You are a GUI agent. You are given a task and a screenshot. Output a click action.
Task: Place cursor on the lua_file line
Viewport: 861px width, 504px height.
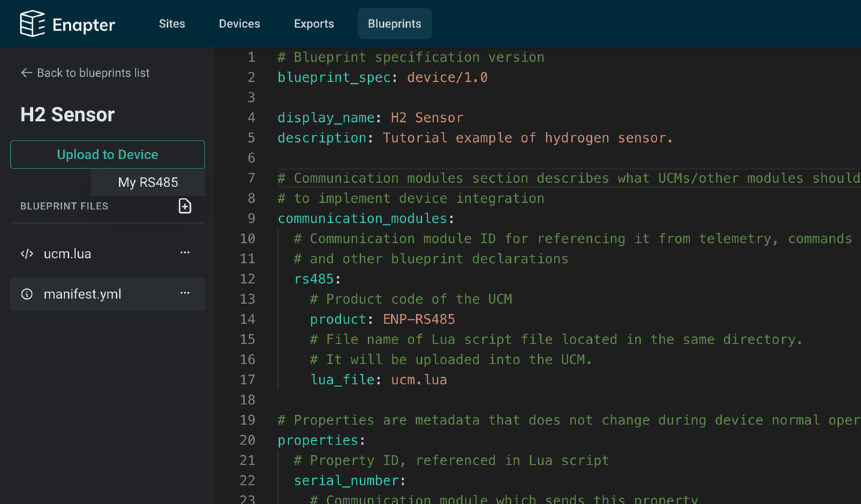[378, 380]
